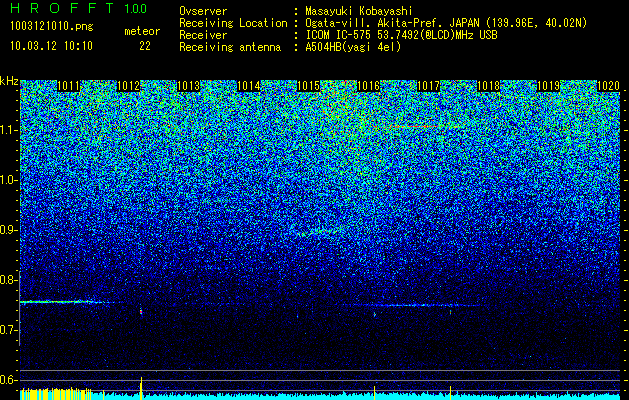Viewport: 629px width, 400px height.
Task: Click ICOM IC-575 receiver details
Action: 401,35
